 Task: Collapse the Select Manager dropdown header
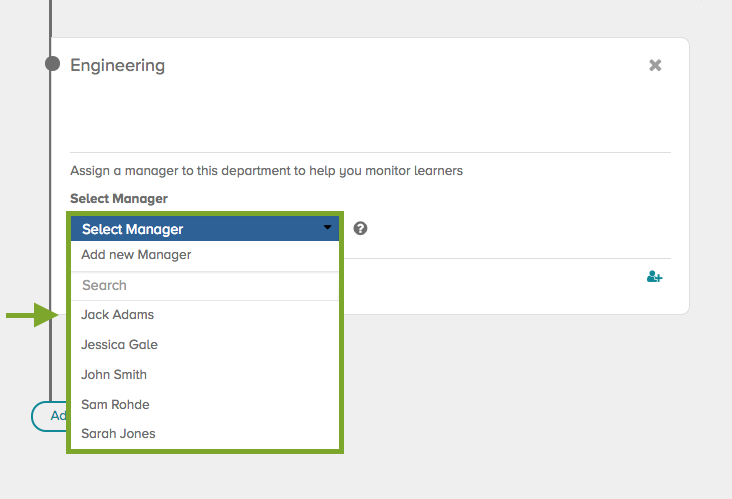[x=200, y=229]
